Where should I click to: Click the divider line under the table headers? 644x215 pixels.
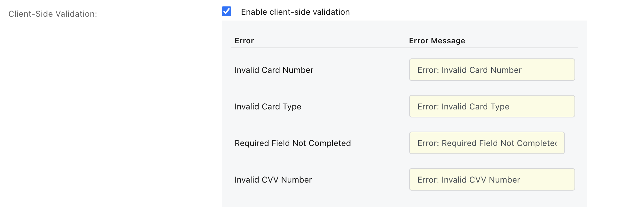[404, 48]
